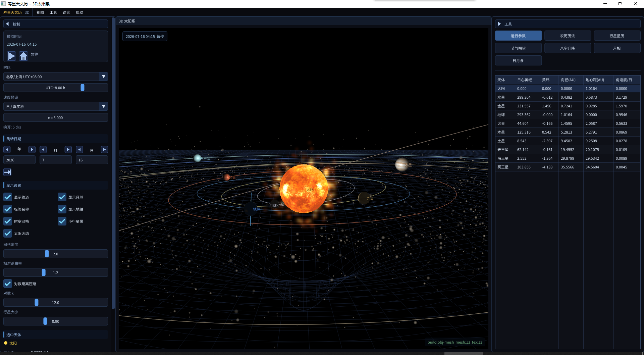Reset time with the home icon
Viewport: 644px width, 355px height.
23,56
